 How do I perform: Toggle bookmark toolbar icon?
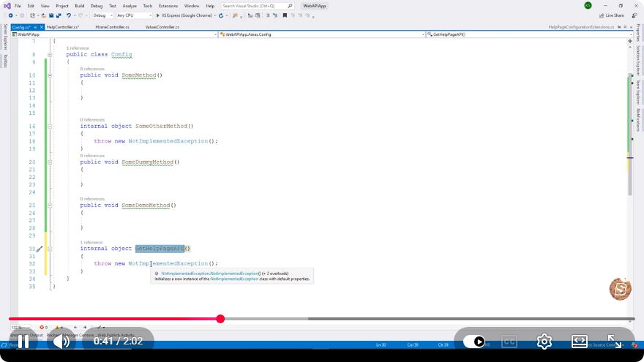click(x=285, y=15)
